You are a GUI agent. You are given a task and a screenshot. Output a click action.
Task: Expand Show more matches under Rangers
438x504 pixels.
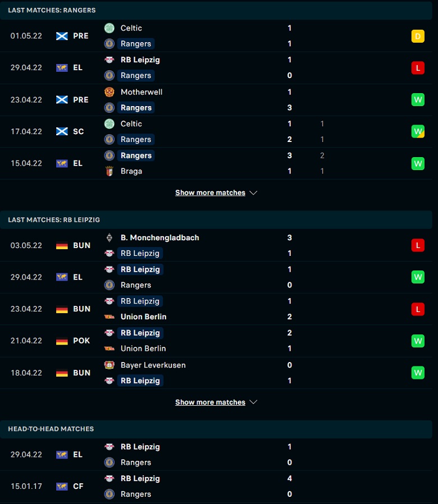pyautogui.click(x=211, y=193)
